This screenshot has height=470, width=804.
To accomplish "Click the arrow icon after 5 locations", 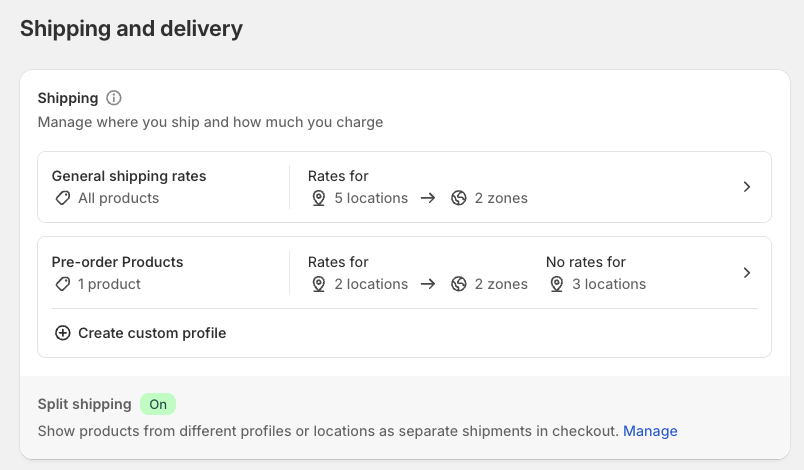I will click(428, 198).
